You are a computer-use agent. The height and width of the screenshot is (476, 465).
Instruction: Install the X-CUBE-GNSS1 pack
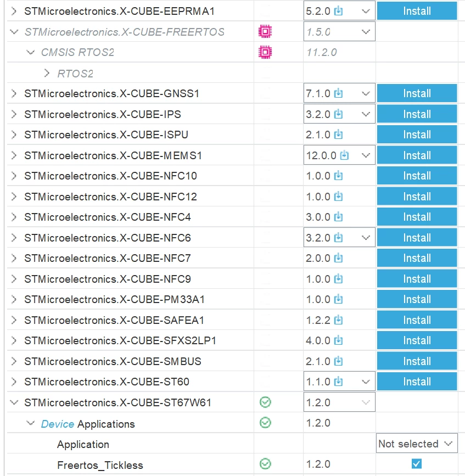tap(417, 93)
